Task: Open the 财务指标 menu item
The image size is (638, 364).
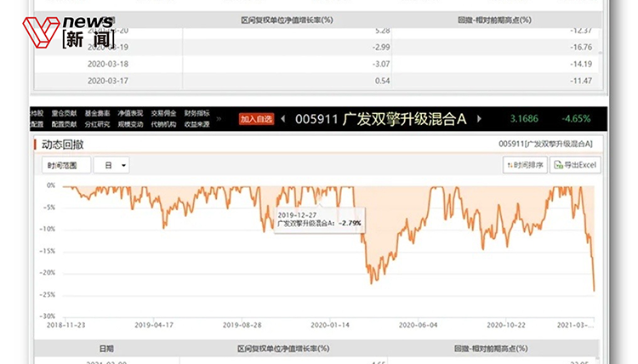Action: pos(197,113)
